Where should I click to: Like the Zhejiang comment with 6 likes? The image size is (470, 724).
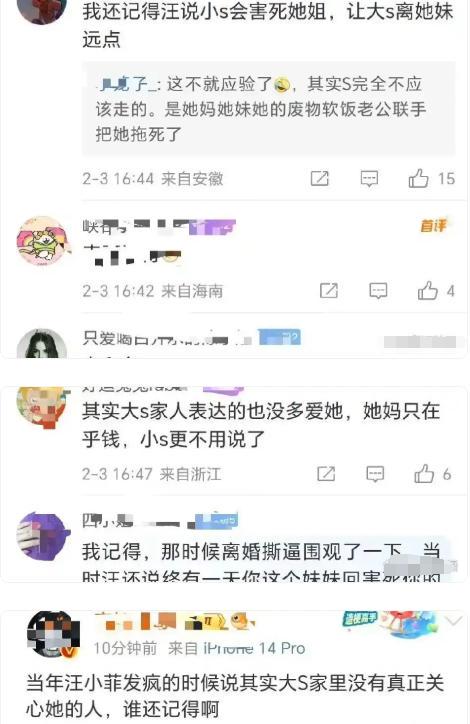[x=424, y=474]
